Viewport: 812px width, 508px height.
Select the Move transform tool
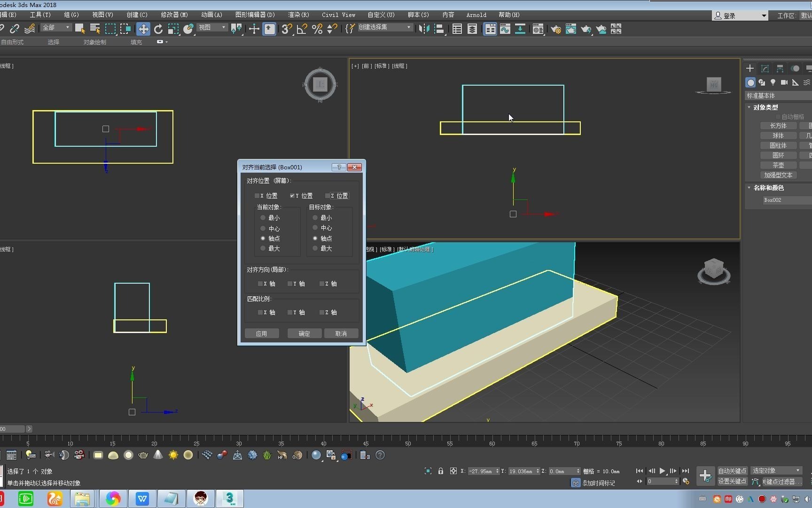[x=143, y=29]
